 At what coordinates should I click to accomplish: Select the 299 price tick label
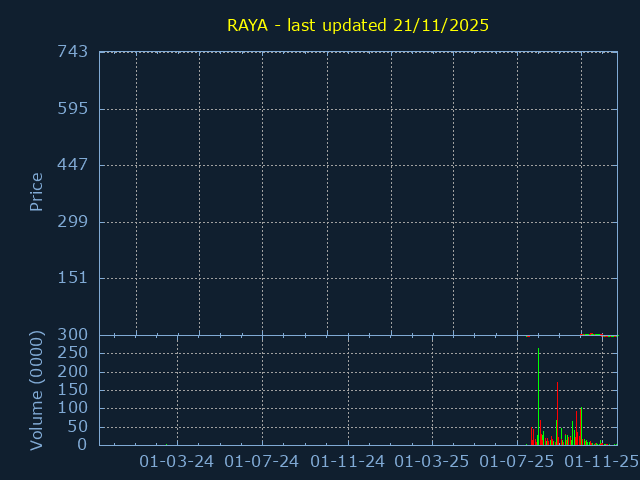tap(72, 222)
